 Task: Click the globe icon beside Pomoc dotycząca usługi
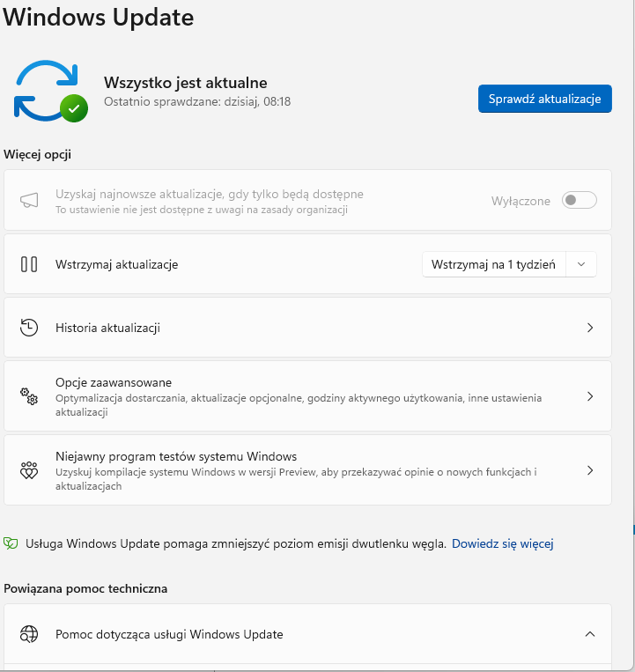(x=29, y=634)
